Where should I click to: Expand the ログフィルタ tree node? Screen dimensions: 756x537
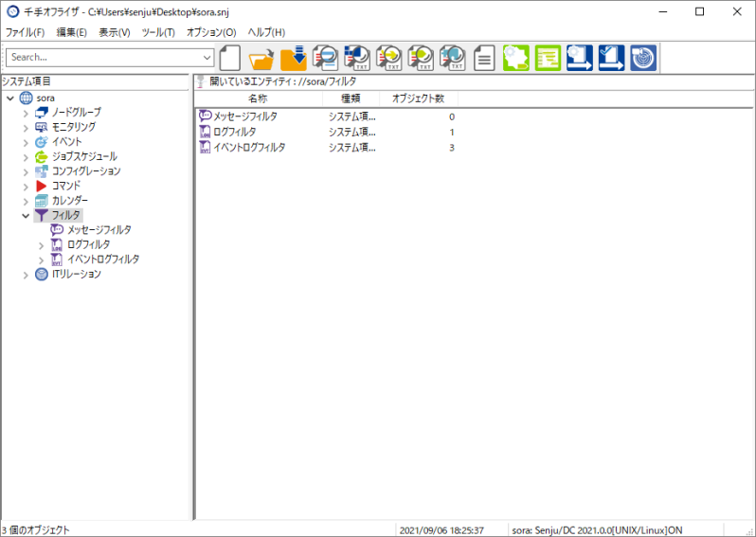(x=41, y=245)
